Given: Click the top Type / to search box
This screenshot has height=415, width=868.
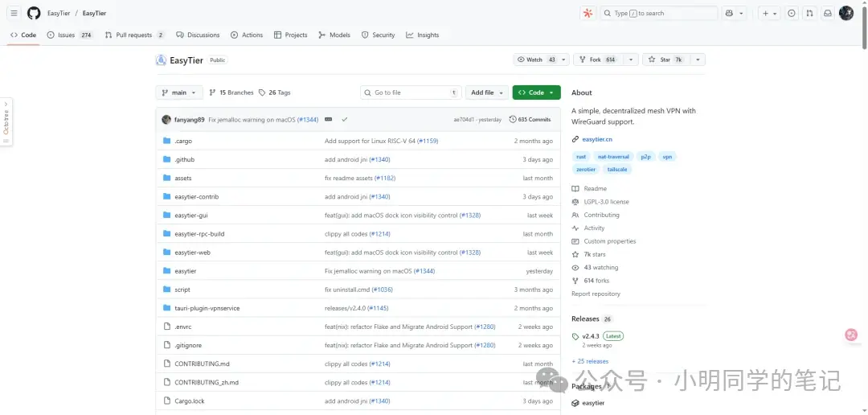Looking at the screenshot, I should [659, 14].
